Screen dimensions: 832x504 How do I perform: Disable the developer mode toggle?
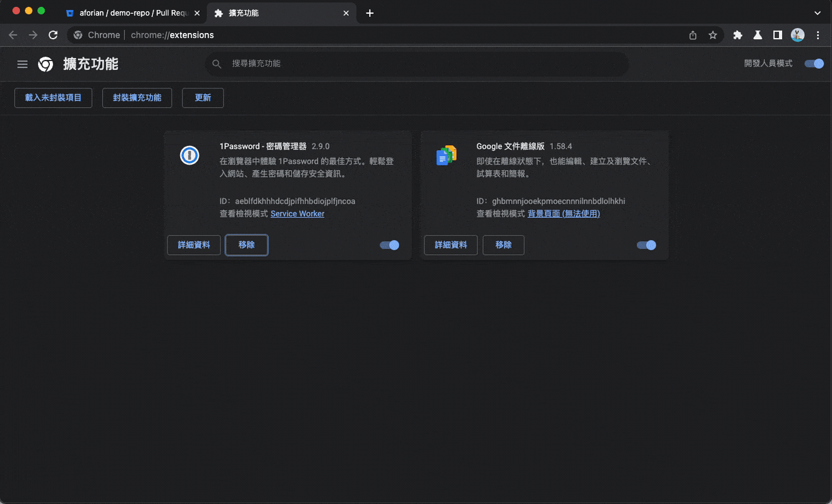pos(814,64)
